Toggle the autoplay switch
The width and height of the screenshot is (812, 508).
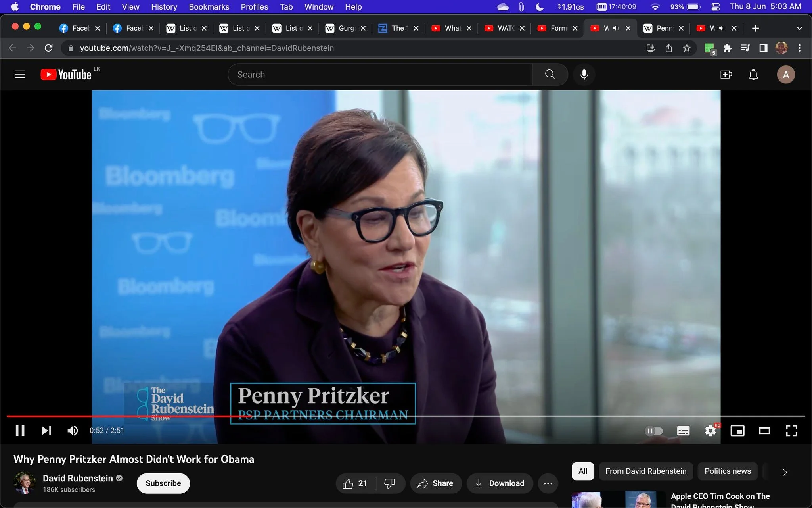click(x=654, y=431)
